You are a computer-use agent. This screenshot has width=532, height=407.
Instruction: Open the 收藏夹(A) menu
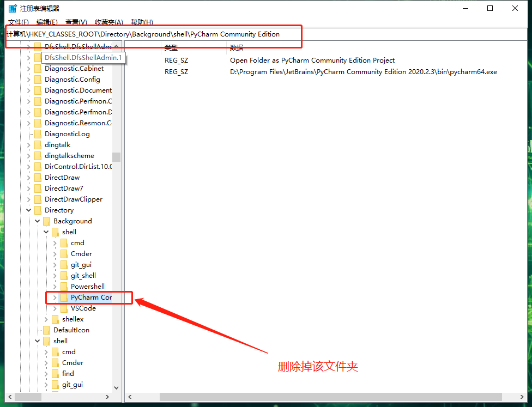tap(108, 22)
